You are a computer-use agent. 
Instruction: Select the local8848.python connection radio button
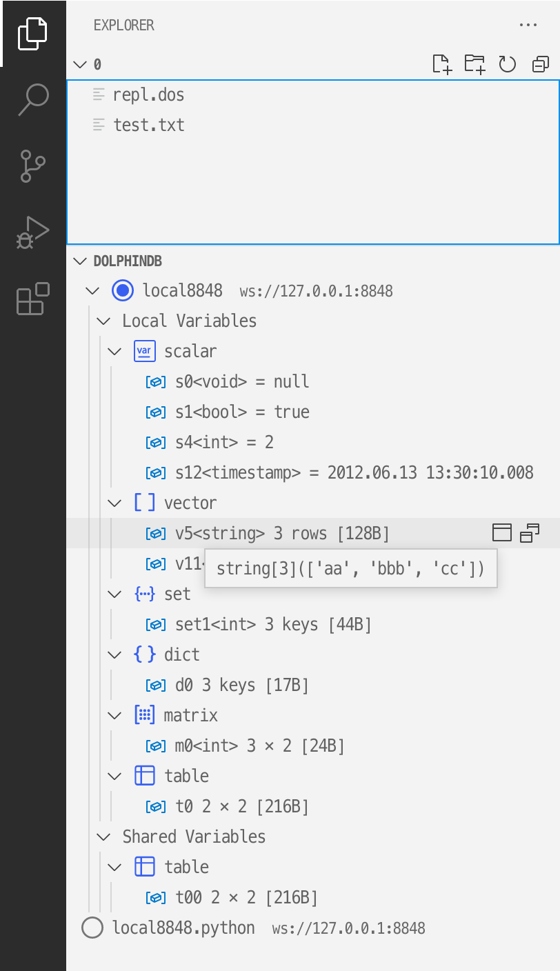coord(92,928)
